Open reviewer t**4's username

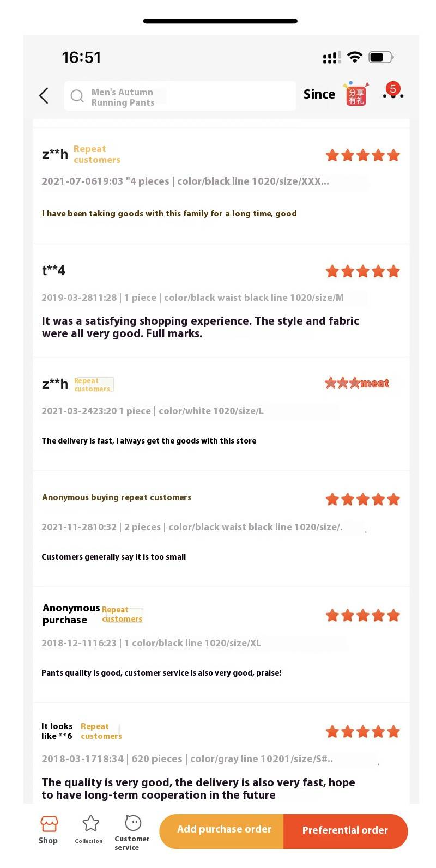click(x=53, y=270)
